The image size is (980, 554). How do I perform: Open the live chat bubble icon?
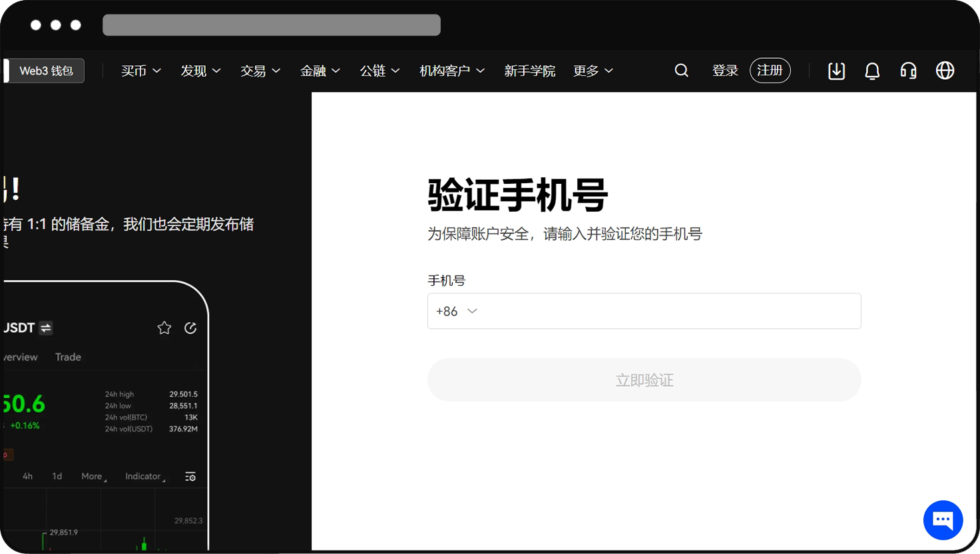click(943, 520)
